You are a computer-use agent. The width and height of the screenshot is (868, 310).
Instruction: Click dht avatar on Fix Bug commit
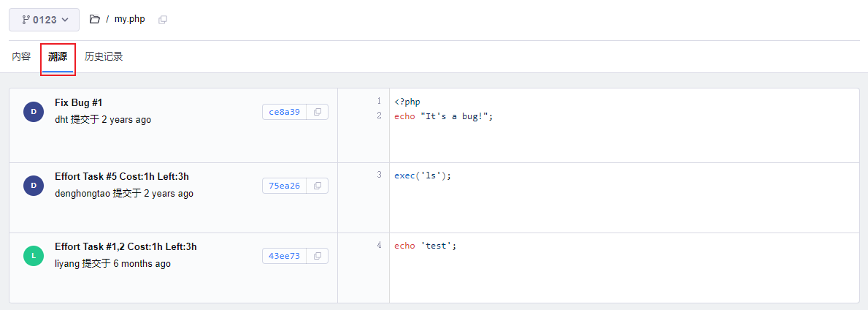(x=34, y=112)
